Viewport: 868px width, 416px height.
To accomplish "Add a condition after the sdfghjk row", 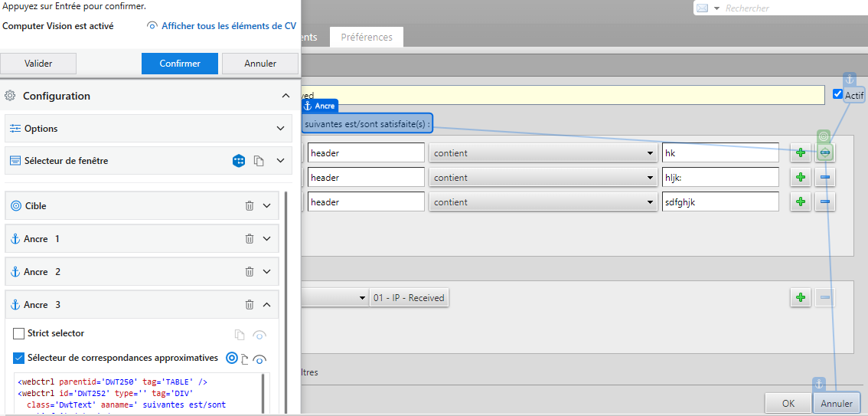I will (800, 201).
